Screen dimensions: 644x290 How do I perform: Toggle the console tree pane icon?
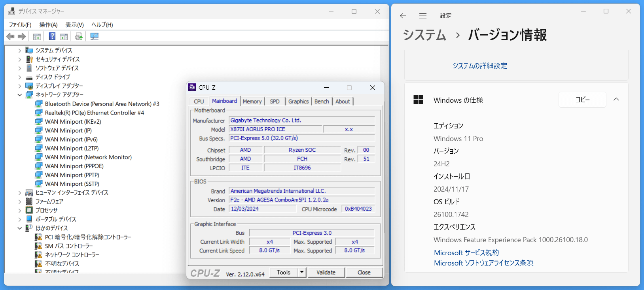tap(37, 36)
